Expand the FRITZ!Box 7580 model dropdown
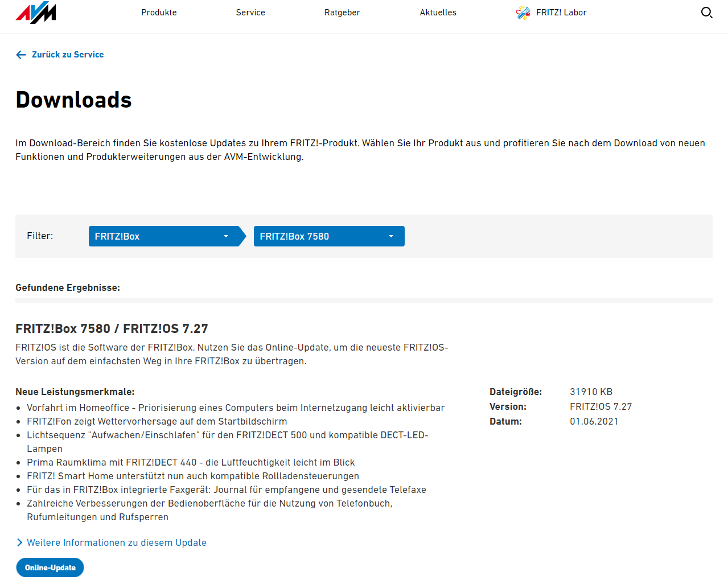The height and width of the screenshot is (580, 728). [x=329, y=236]
